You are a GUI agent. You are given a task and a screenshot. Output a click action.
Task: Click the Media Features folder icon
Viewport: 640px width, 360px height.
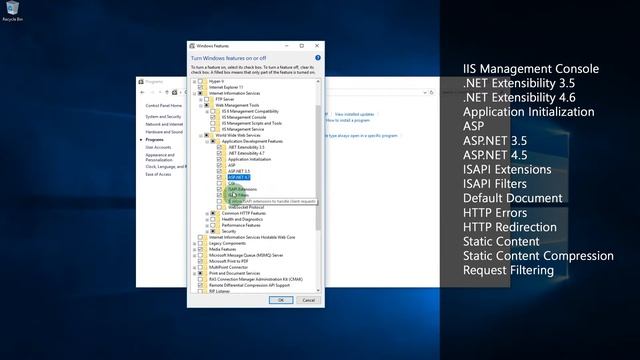pyautogui.click(x=205, y=249)
